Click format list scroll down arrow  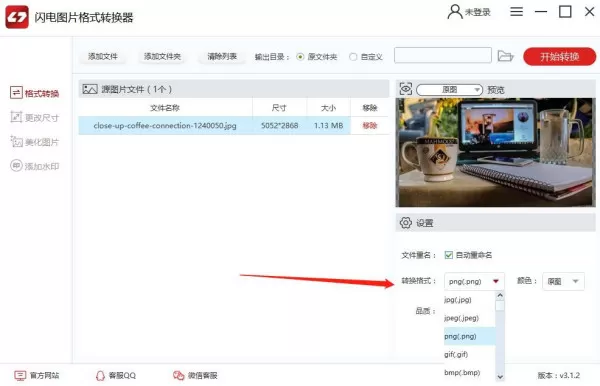click(500, 377)
